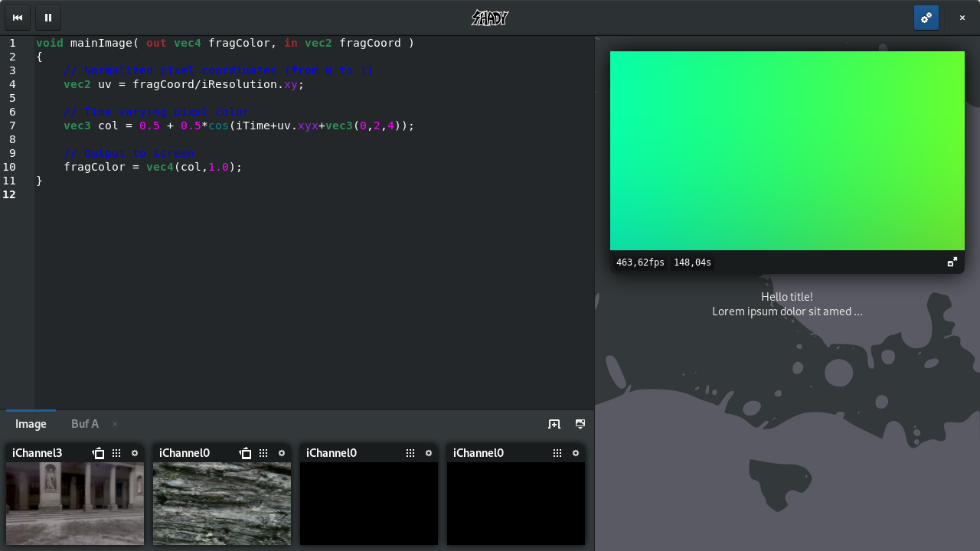Open the iChannel3 settings gear
The height and width of the screenshot is (551, 980).
pyautogui.click(x=135, y=453)
